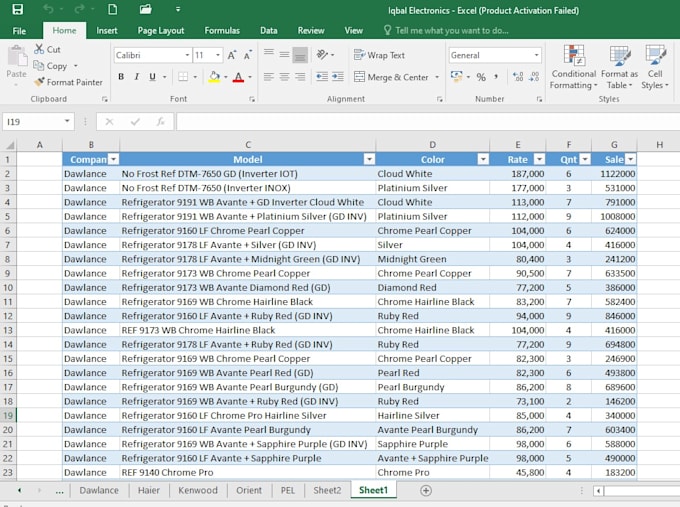This screenshot has height=507, width=680.
Task: Open the Model column filter dropdown
Action: click(369, 160)
